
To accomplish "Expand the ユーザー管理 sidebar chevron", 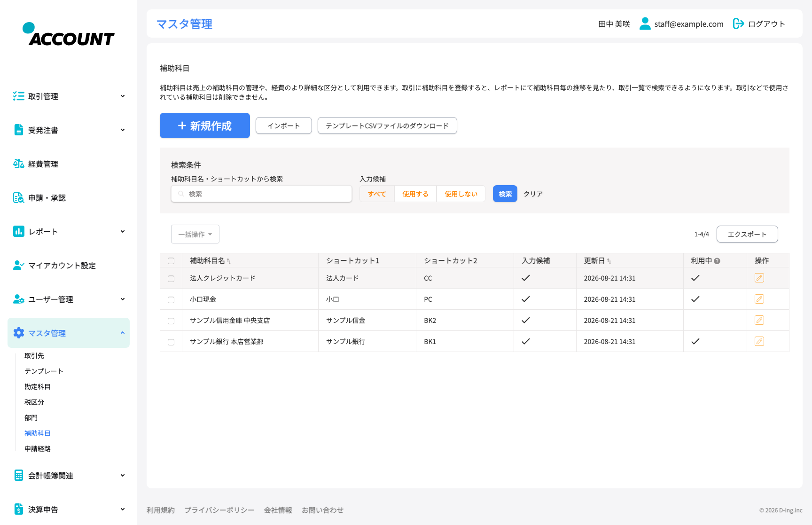I will [x=123, y=299].
